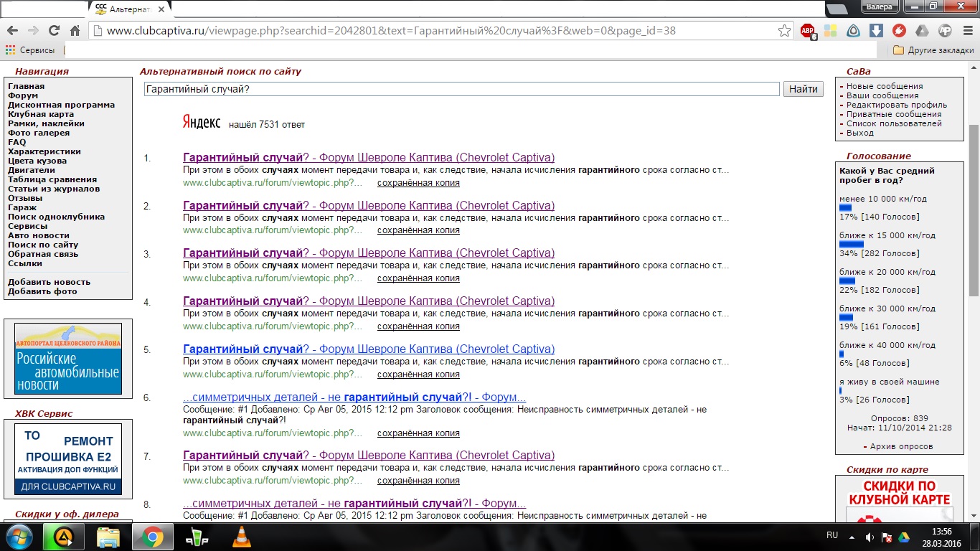Click the site search input field
This screenshot has height=551, width=980.
pyautogui.click(x=461, y=89)
